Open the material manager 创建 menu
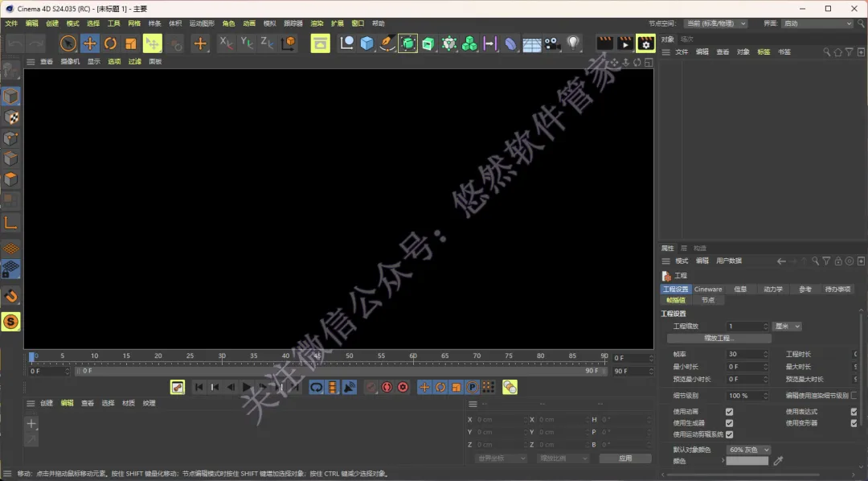 click(x=47, y=403)
